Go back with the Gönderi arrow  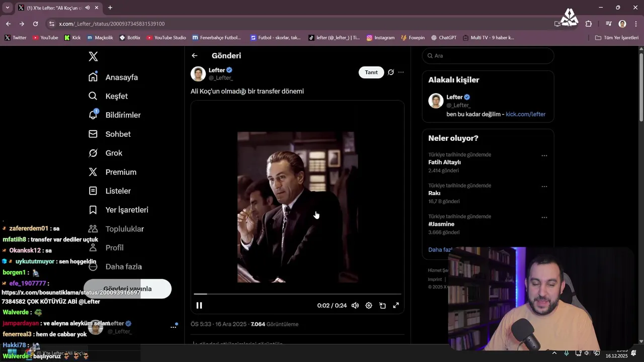coord(195,56)
